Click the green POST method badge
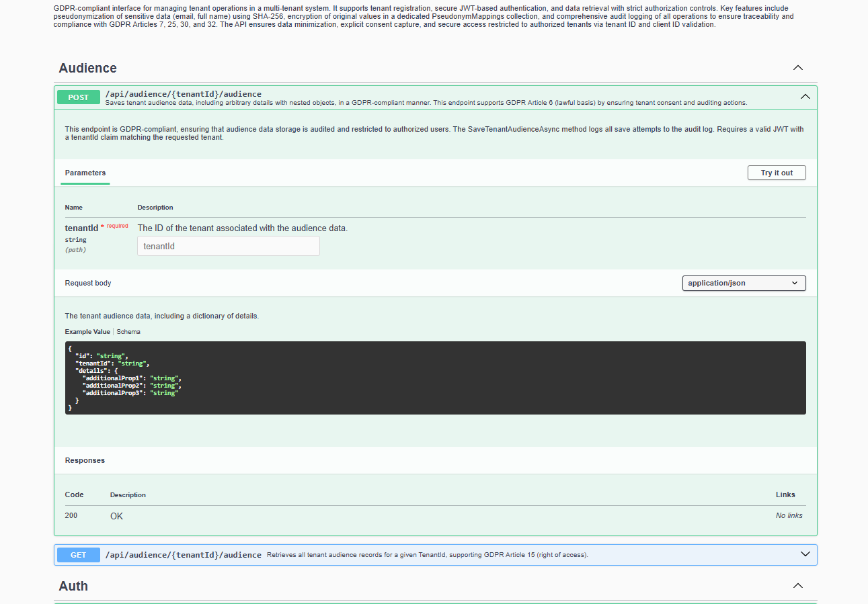 79,97
